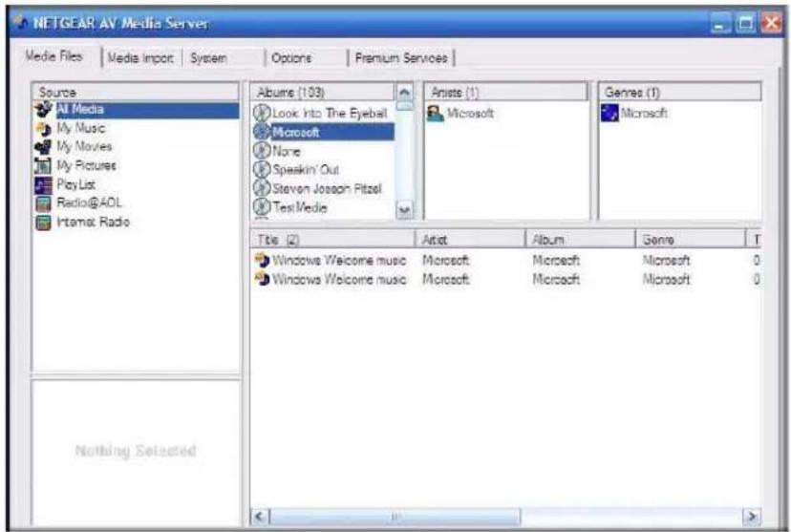Switch to the Media Import tab
The height and width of the screenshot is (532, 791).
pos(140,58)
